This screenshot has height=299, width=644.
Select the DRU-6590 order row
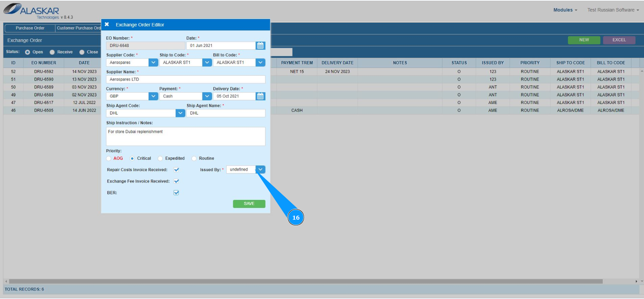[x=321, y=79]
